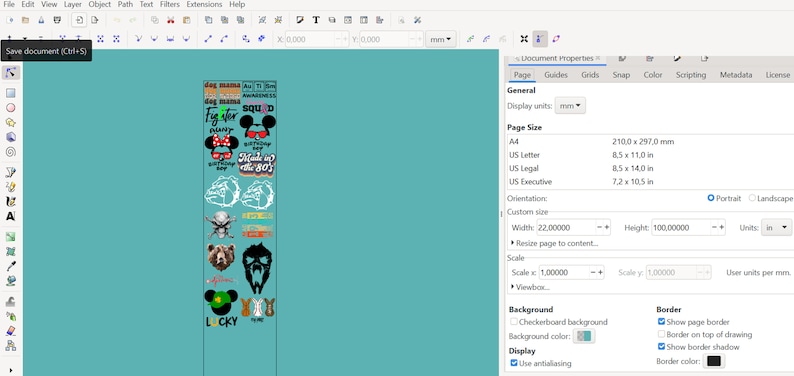
Task: Select Portrait orientation
Action: 711,198
